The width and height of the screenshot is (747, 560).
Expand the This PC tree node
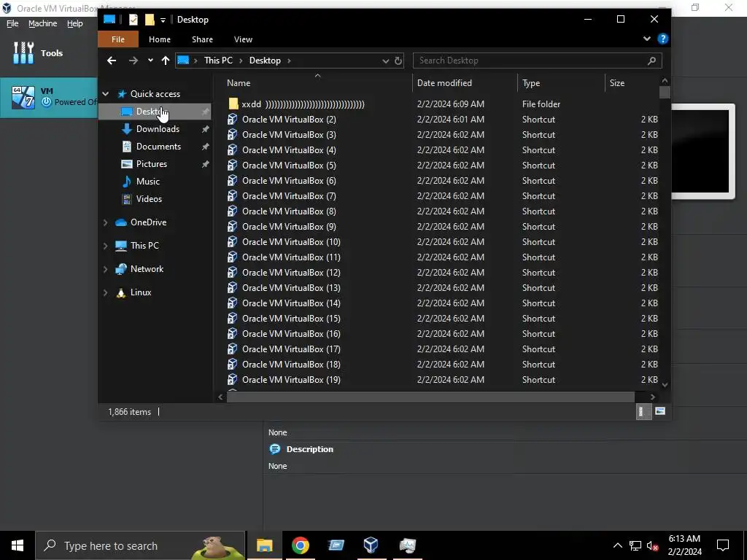coord(106,246)
